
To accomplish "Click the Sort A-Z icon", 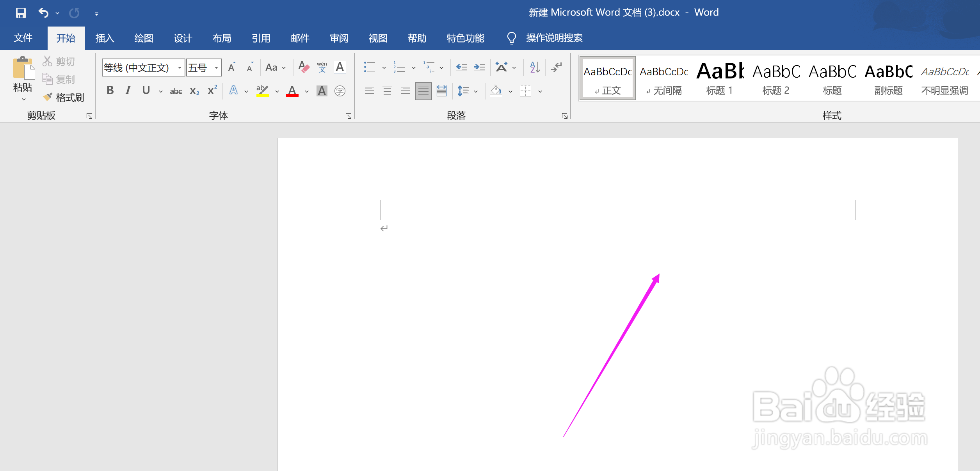I will (535, 68).
